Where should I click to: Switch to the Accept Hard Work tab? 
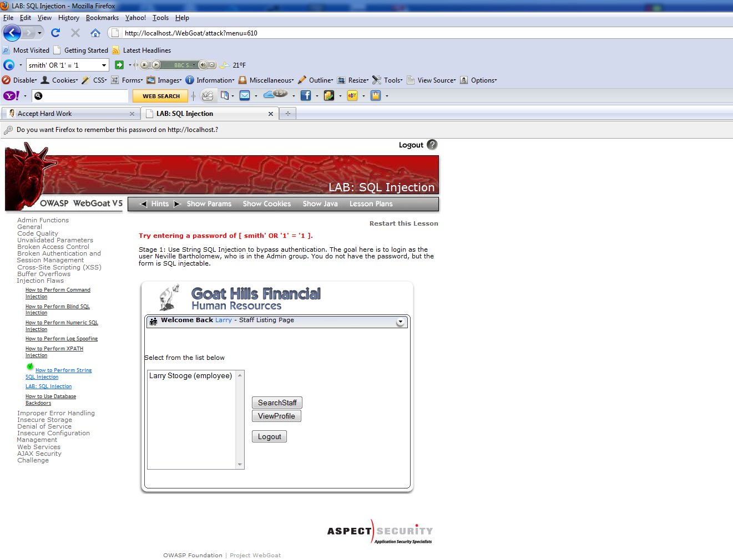pos(71,114)
